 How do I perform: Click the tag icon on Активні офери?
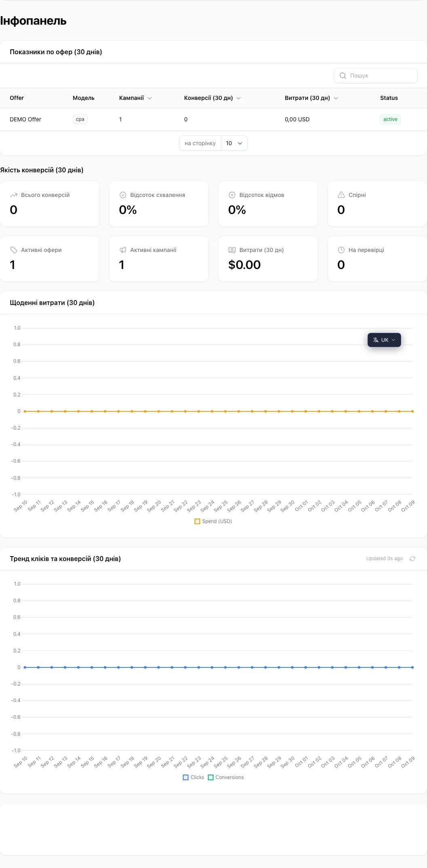pos(14,250)
